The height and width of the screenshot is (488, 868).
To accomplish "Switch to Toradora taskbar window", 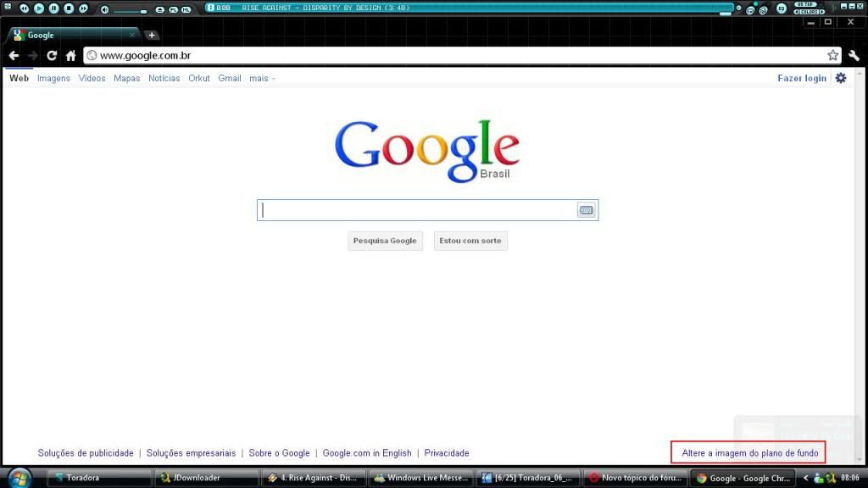I will (99, 478).
